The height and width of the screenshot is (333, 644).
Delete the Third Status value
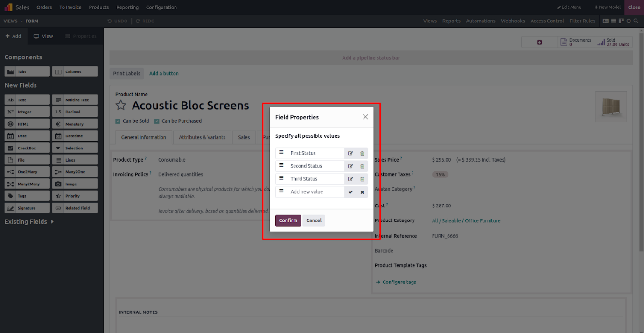[362, 179]
